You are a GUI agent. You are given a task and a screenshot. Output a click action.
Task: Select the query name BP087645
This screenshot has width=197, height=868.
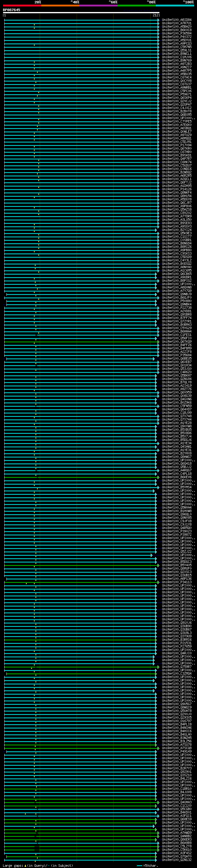(11, 10)
